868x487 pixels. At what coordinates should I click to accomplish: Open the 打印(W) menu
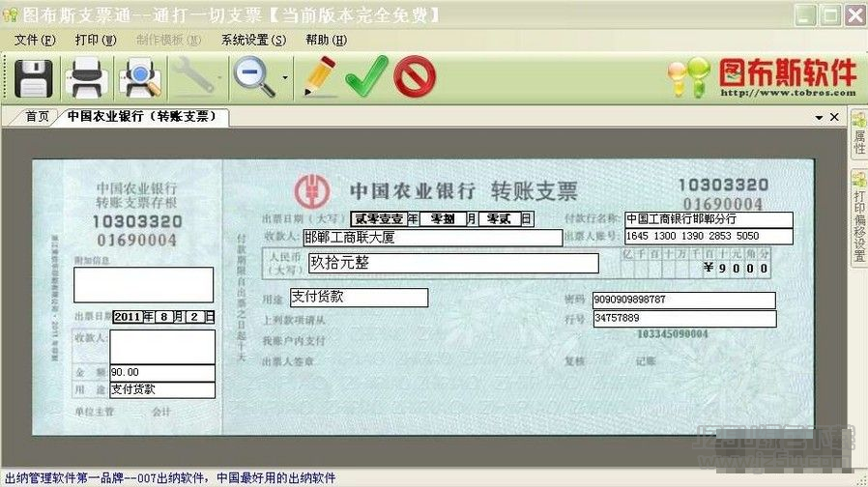pos(96,40)
